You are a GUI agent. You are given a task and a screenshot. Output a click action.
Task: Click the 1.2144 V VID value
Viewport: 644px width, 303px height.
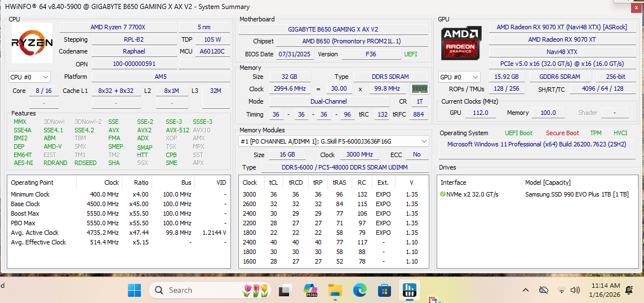coord(214,233)
